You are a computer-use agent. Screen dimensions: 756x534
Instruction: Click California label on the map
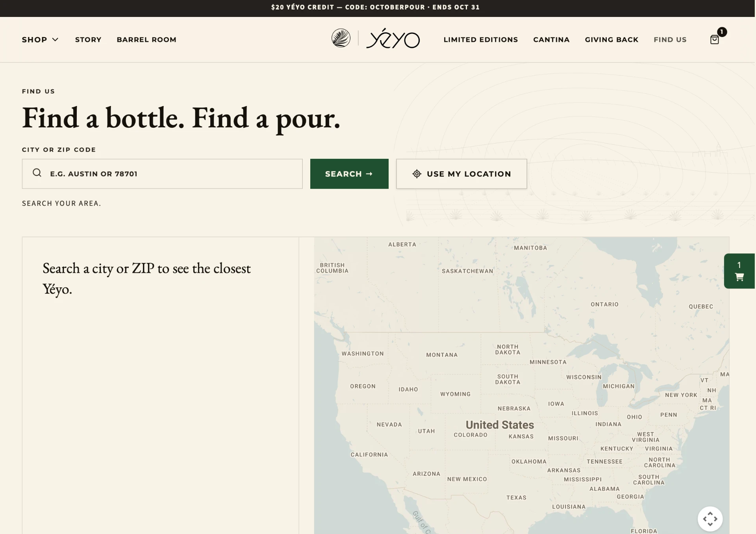369,455
